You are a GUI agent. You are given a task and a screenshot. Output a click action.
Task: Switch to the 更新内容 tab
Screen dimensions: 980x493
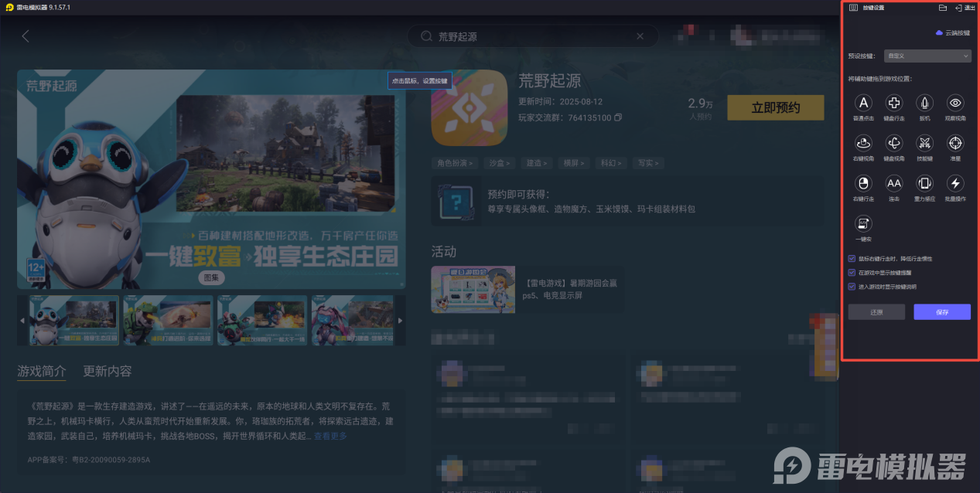[108, 371]
